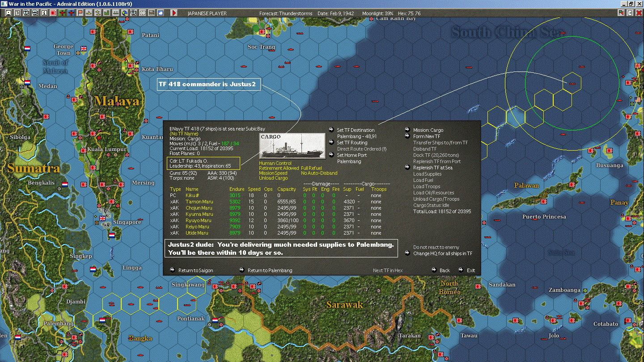
Task: Click the red plane on blue icon
Action: click(71, 13)
